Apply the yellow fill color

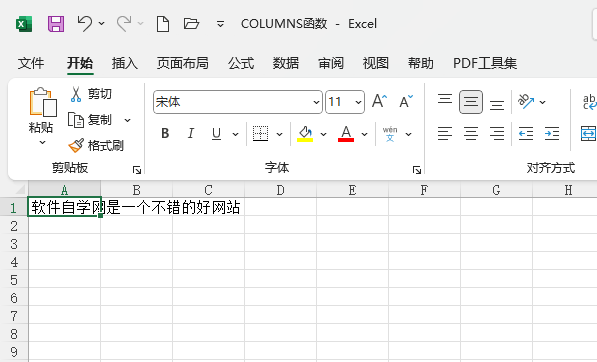coord(305,134)
